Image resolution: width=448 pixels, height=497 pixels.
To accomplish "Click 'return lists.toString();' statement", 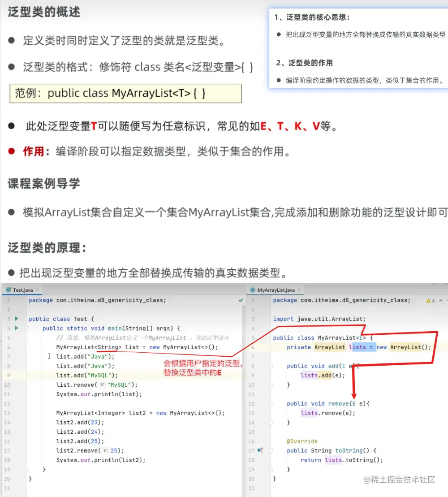I will pyautogui.click(x=341, y=460).
